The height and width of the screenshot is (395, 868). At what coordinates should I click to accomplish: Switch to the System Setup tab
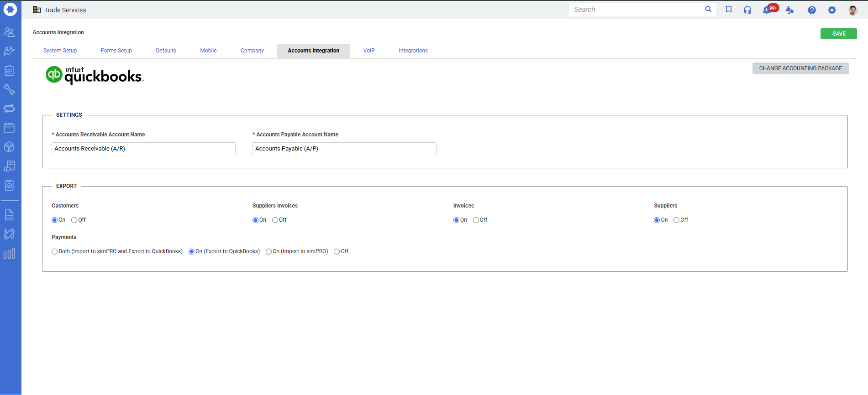tap(60, 51)
